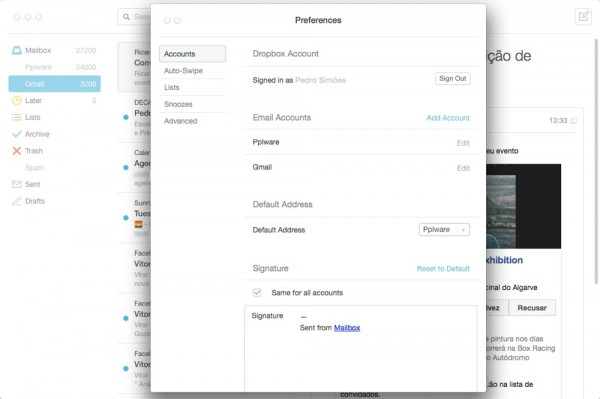Click the compose new message icon
Viewport: 600px width, 399px height.
point(583,16)
